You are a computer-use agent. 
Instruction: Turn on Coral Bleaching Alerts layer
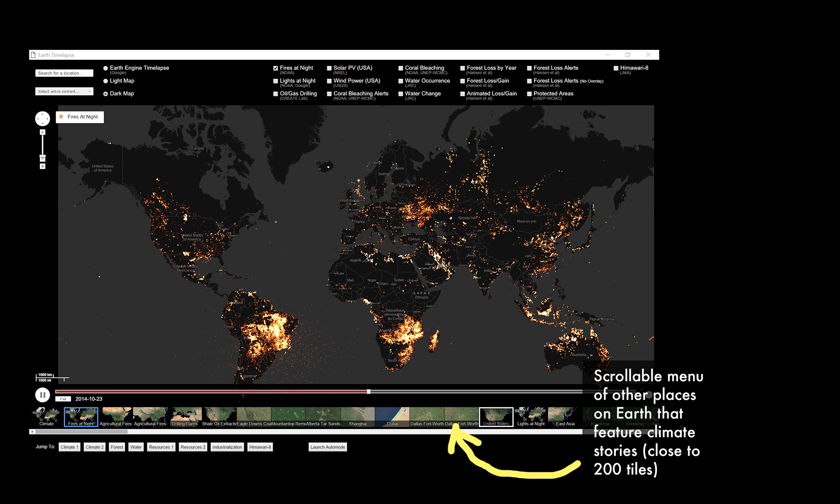329,94
